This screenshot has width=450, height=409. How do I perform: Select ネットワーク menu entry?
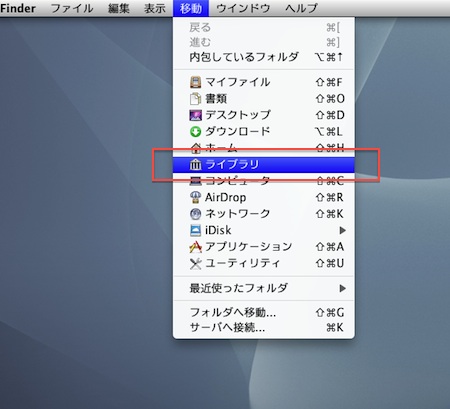[264, 214]
